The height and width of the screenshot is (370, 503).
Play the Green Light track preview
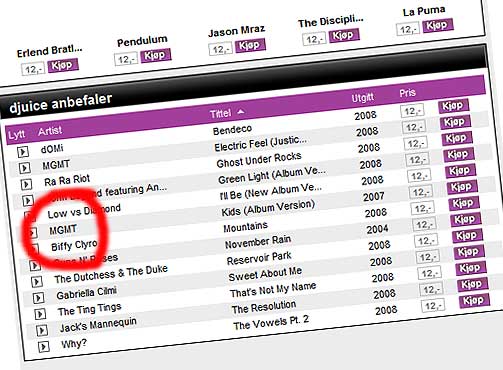point(28,200)
